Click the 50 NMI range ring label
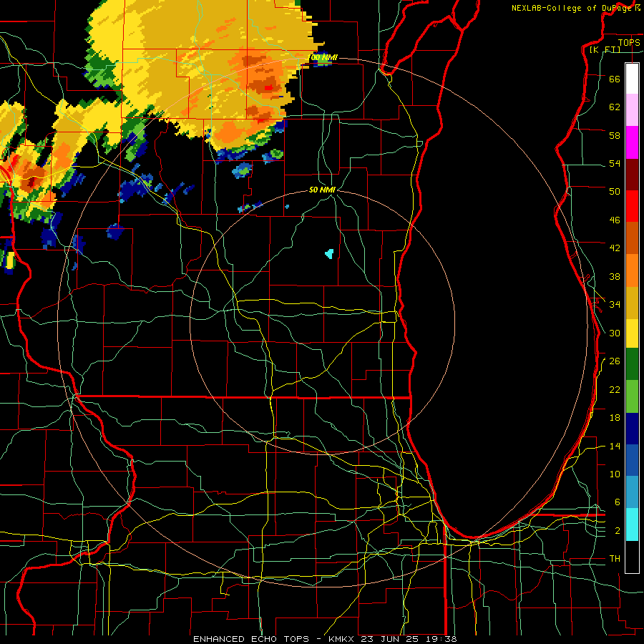Viewport: 644px width, 644px height. [x=322, y=190]
